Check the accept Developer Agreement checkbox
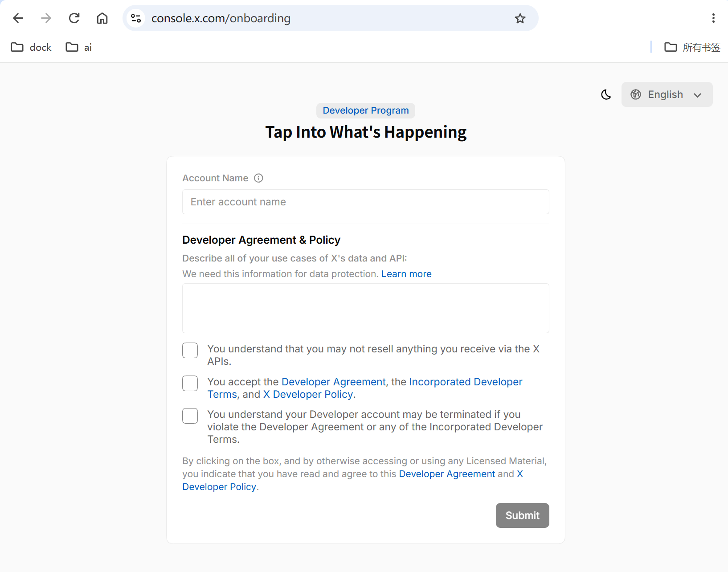 point(190,383)
